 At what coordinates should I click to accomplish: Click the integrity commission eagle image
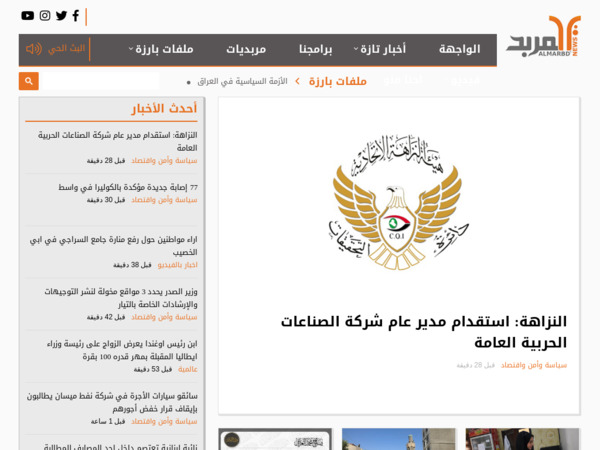pyautogui.click(x=399, y=202)
